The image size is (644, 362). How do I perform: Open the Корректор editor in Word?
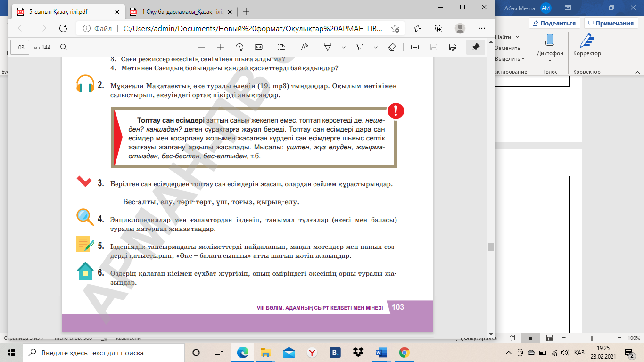tap(587, 45)
